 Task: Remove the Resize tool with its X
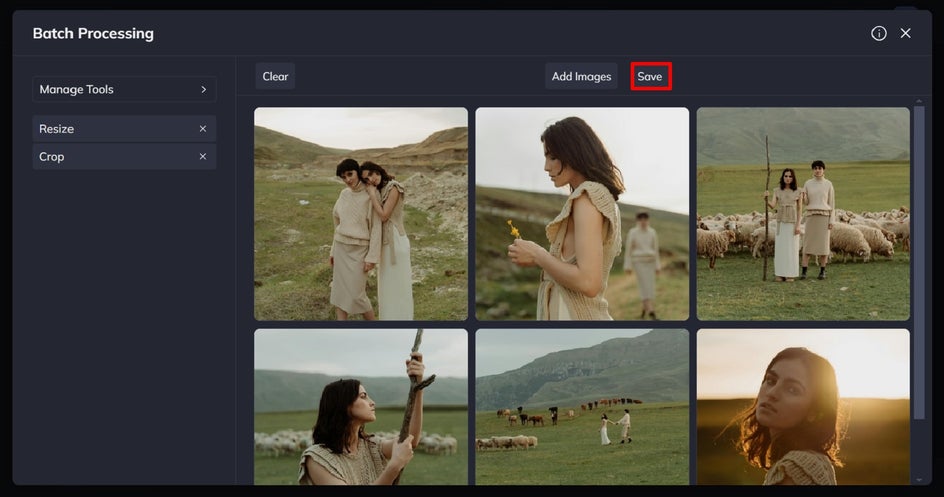(203, 129)
